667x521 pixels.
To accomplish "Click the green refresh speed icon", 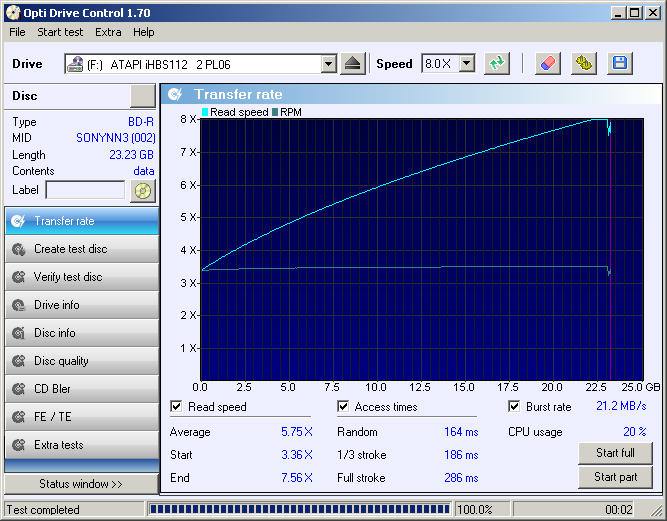I will (x=497, y=64).
